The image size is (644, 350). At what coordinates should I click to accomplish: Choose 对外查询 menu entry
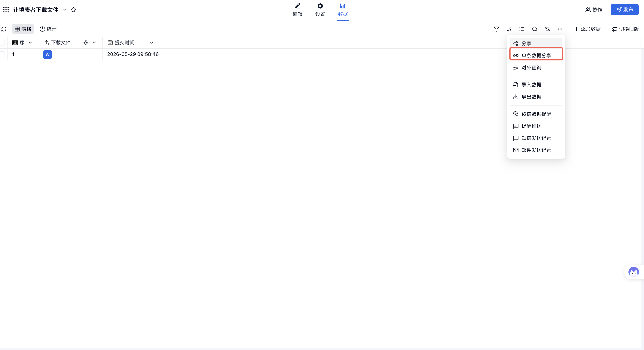536,68
